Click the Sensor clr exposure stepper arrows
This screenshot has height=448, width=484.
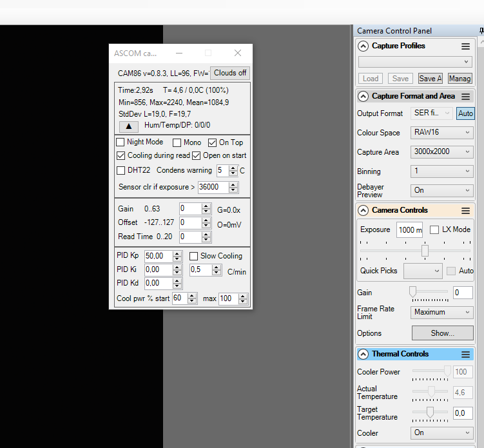[233, 187]
